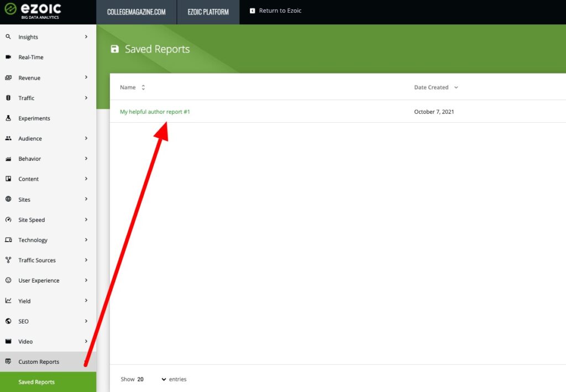Screen dimensions: 566x392
Task: Click the Return to Ezoic arrow icon
Action: (252, 11)
